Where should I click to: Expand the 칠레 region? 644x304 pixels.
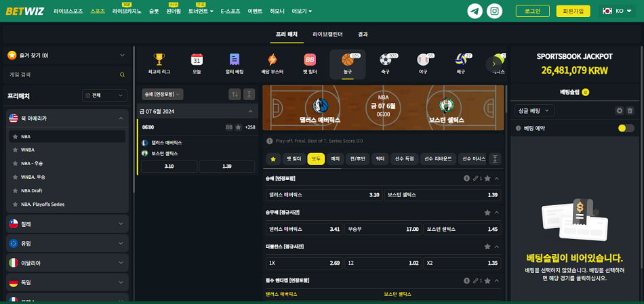(66, 224)
